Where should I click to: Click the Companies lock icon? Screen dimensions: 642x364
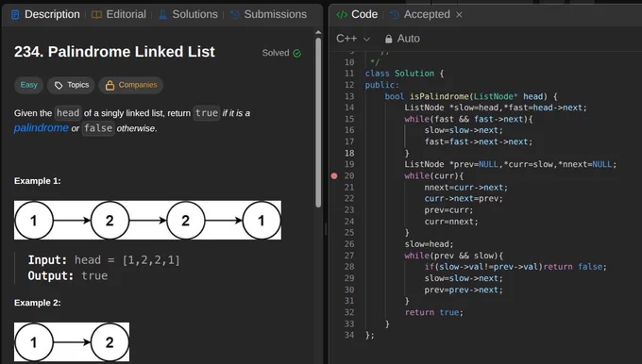point(110,85)
